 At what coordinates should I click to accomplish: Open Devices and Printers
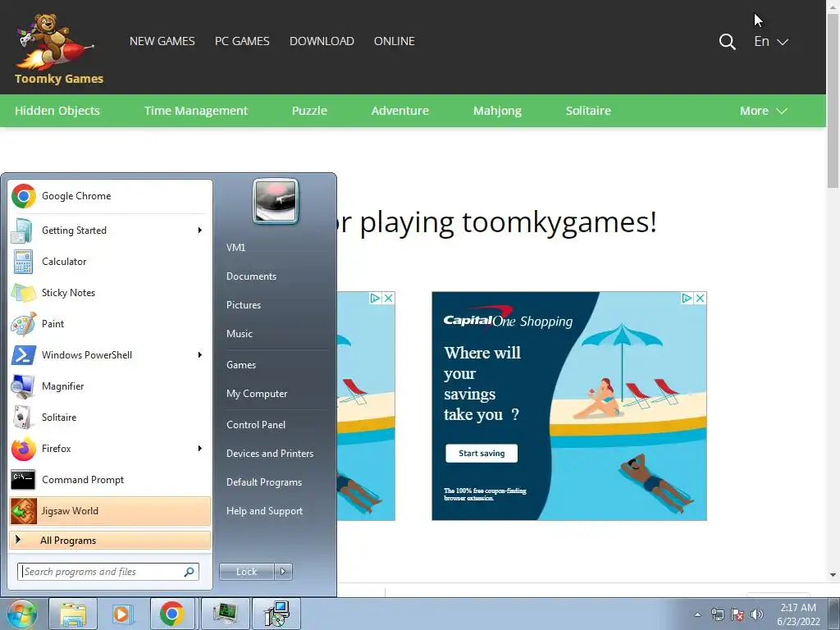tap(270, 454)
